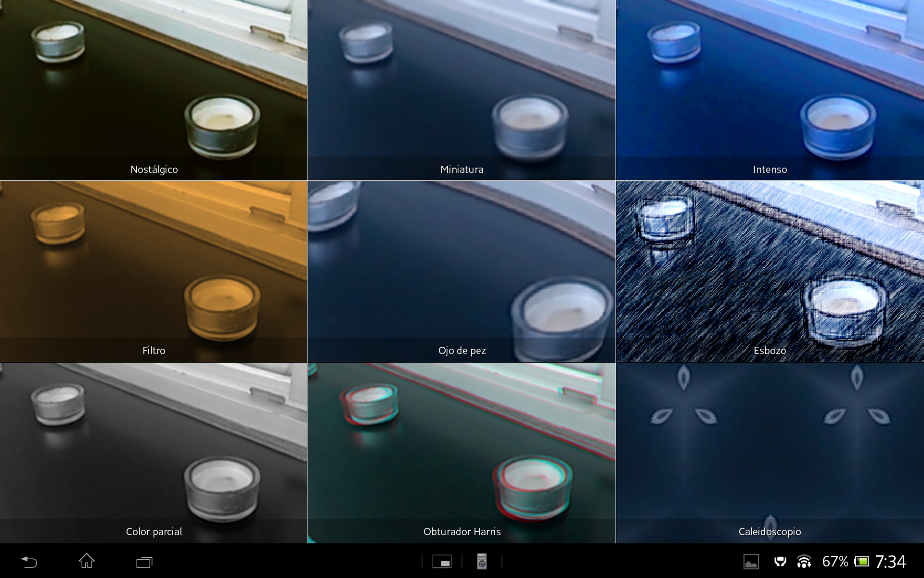This screenshot has width=924, height=578.
Task: Tap the Android back arrow icon
Action: click(x=29, y=562)
